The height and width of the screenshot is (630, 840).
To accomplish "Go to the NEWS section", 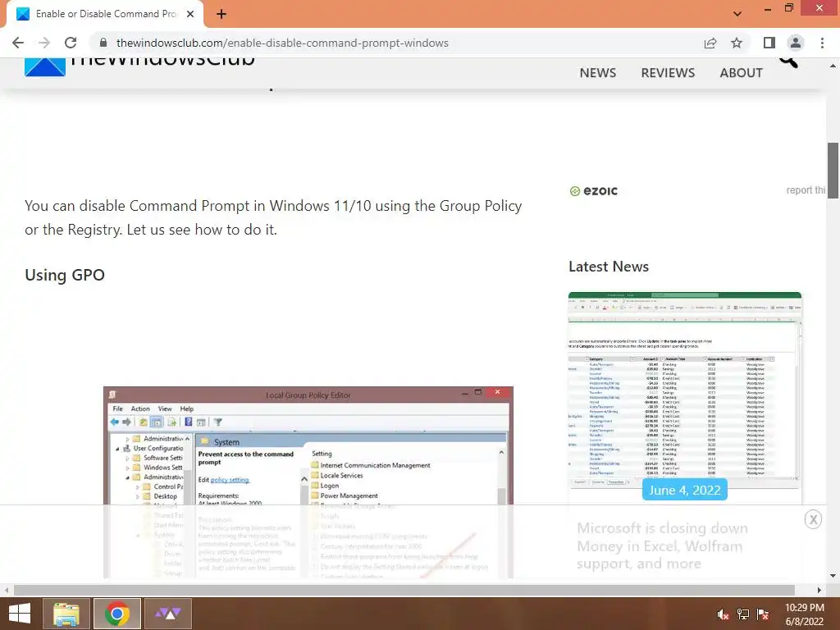I will (x=598, y=73).
